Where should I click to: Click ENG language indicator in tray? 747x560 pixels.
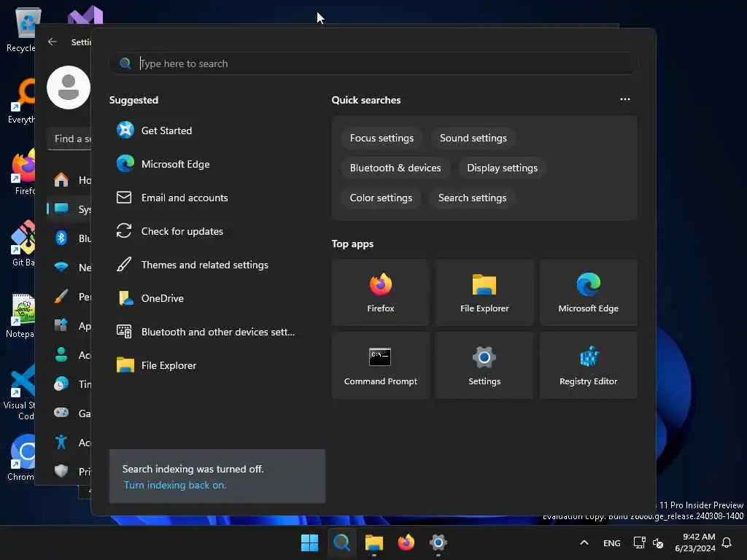(x=612, y=542)
